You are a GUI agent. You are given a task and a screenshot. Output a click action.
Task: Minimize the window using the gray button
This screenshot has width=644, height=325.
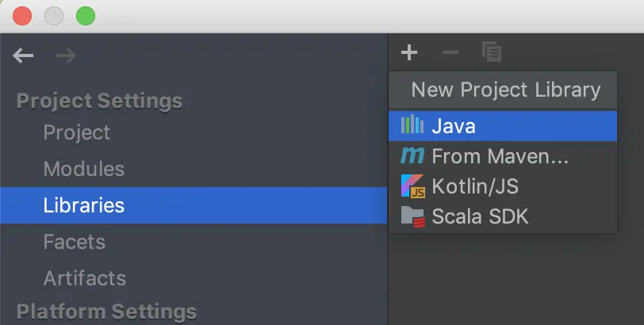pyautogui.click(x=53, y=15)
